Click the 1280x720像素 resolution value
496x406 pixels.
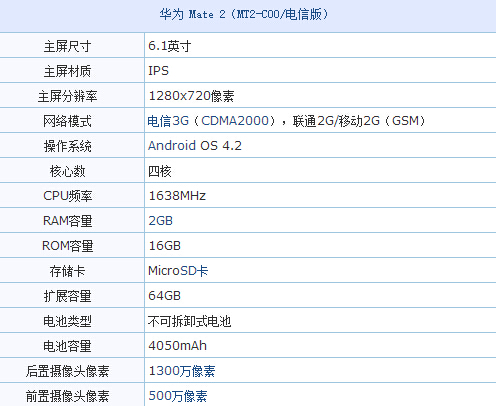(191, 96)
